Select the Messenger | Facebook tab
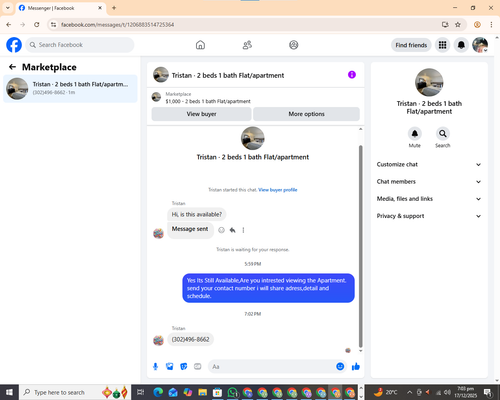500x400 pixels. pyautogui.click(x=61, y=8)
